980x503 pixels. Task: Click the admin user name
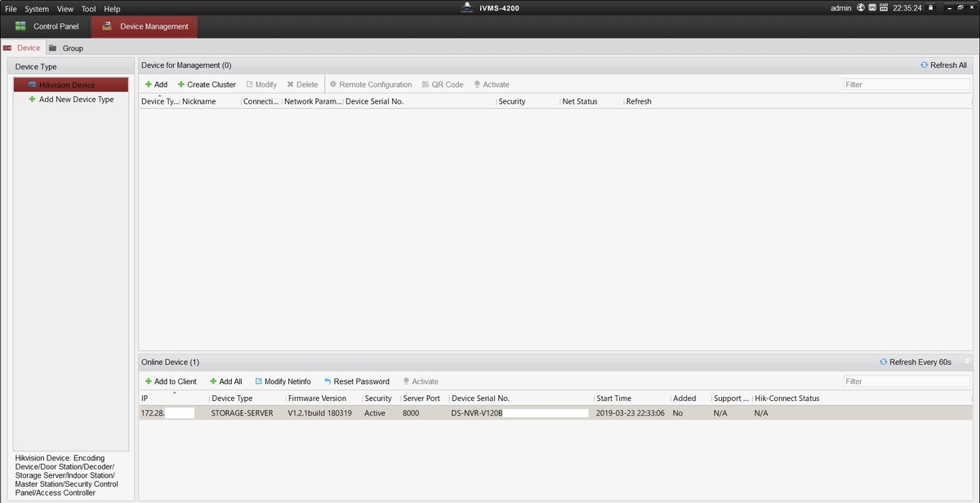click(841, 8)
